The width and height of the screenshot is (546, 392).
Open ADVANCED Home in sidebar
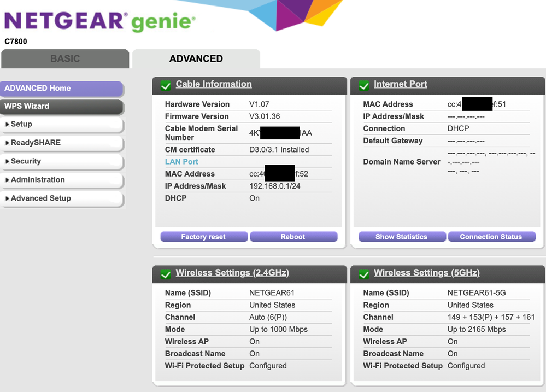[x=62, y=89]
